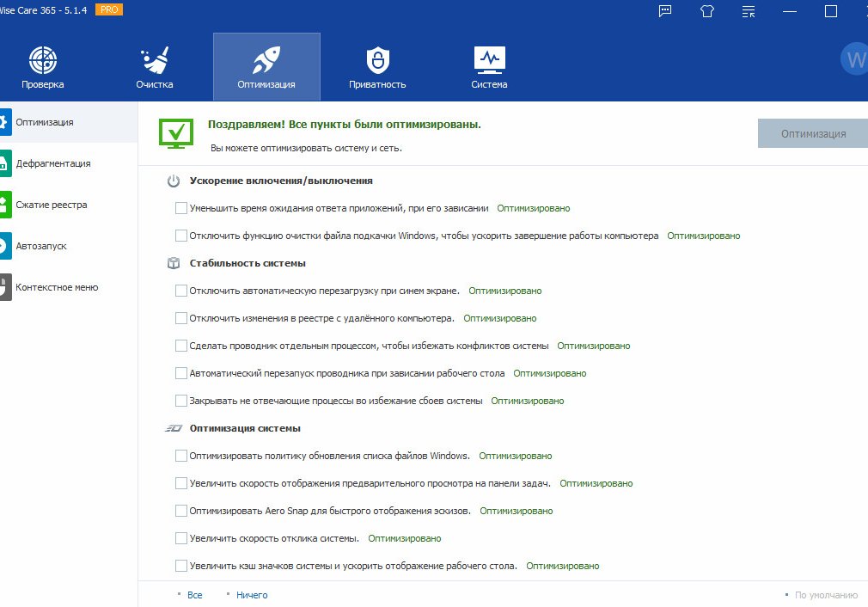Click the Сжатие реестра sidebar icon
The height and width of the screenshot is (607, 868).
(5, 205)
